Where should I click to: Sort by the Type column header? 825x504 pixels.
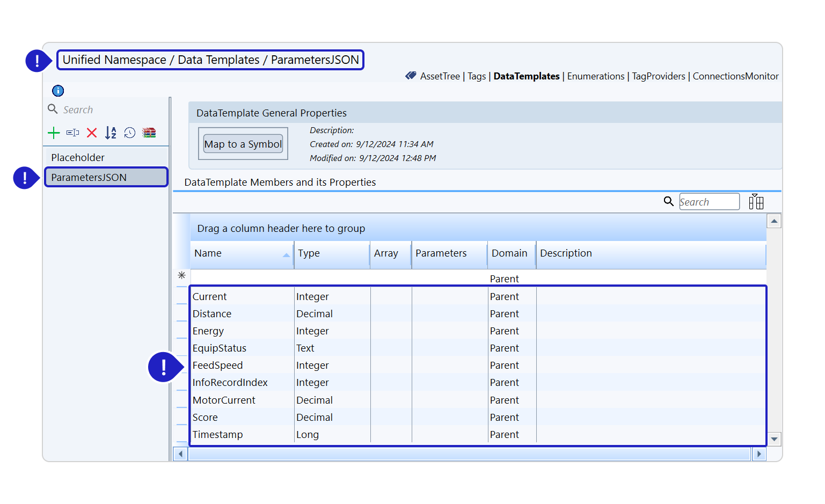click(x=332, y=253)
